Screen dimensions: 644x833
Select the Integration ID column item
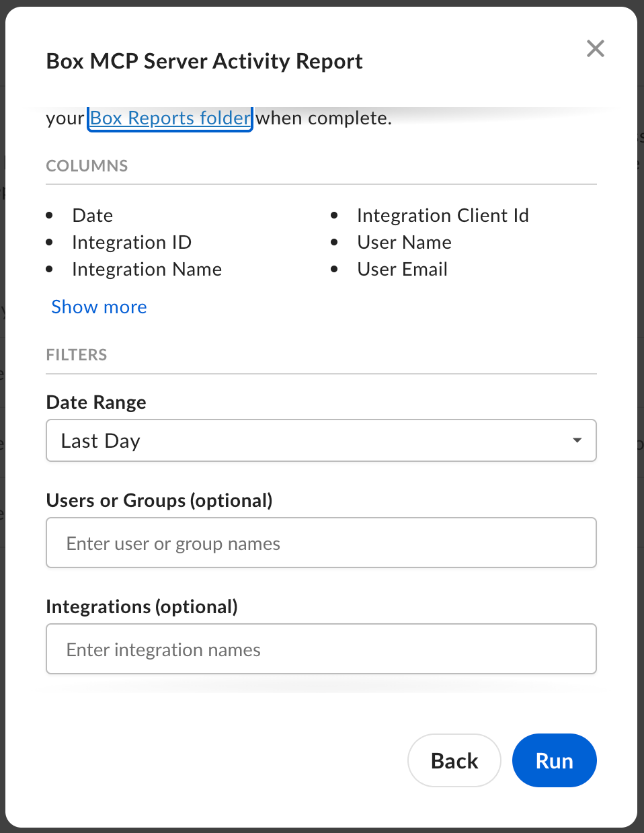point(132,243)
